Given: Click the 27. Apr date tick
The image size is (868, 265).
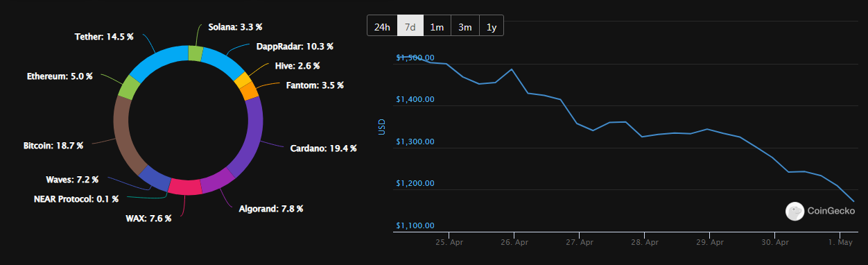Looking at the screenshot, I should click(x=580, y=243).
